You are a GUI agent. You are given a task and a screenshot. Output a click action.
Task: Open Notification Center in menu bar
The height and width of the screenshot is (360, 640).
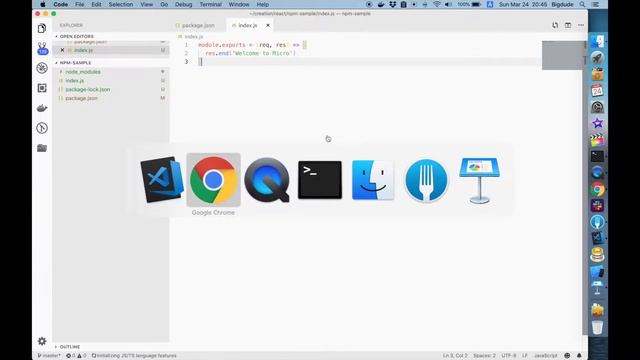[596, 4]
